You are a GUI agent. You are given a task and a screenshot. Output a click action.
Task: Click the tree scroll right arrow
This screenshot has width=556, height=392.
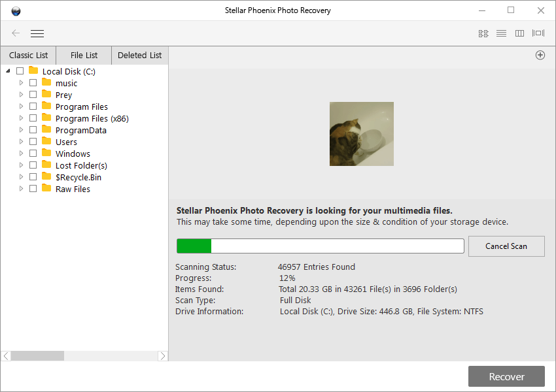point(162,356)
